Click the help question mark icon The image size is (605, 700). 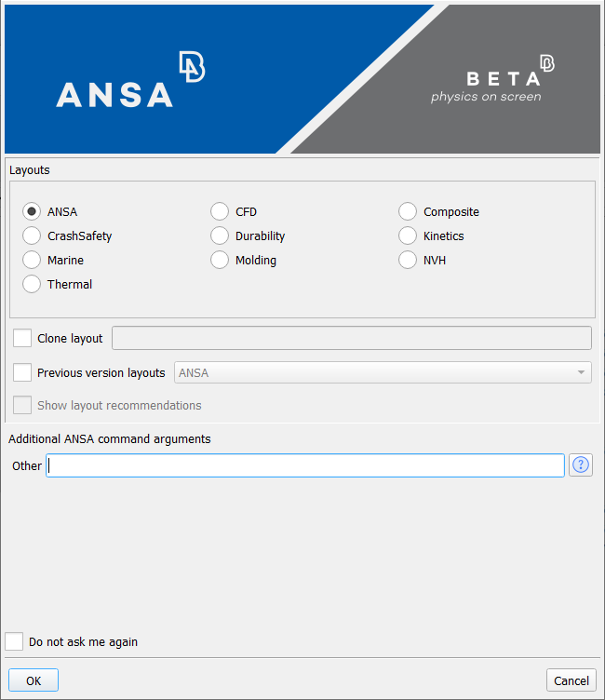click(582, 465)
